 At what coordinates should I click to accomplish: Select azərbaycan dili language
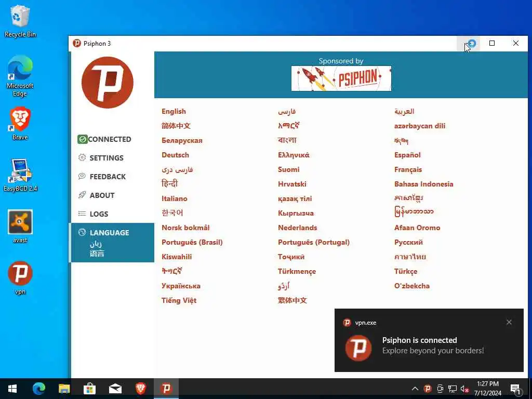click(420, 126)
